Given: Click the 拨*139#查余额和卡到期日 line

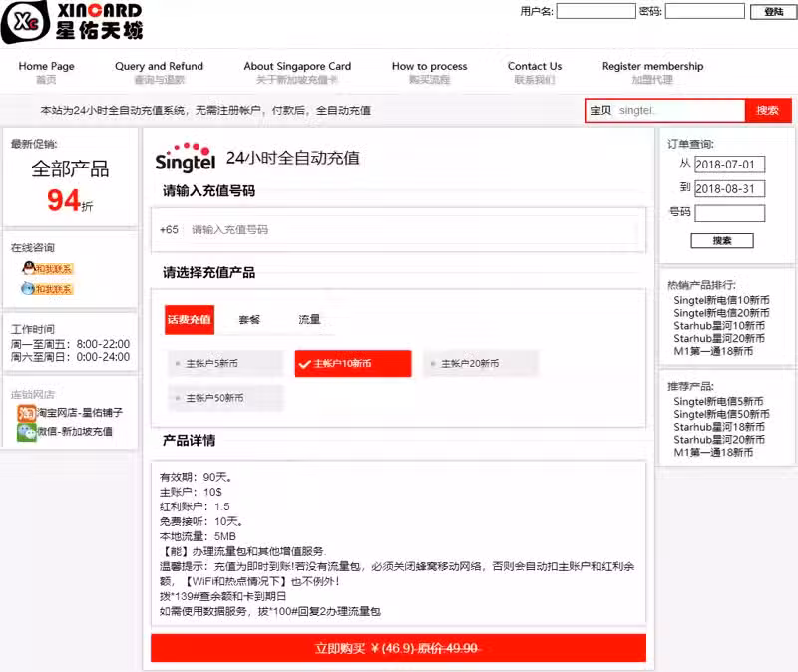Looking at the screenshot, I should tap(222, 596).
